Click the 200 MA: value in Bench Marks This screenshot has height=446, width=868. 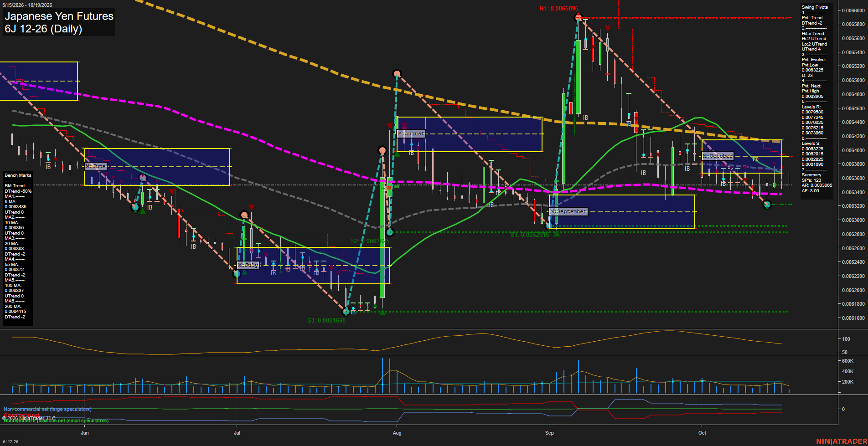(15, 312)
